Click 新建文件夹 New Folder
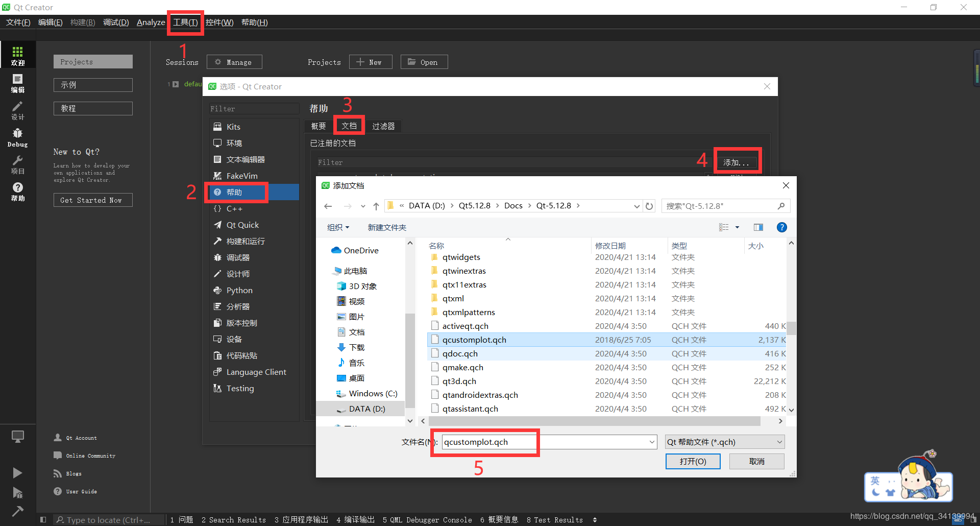 tap(387, 227)
